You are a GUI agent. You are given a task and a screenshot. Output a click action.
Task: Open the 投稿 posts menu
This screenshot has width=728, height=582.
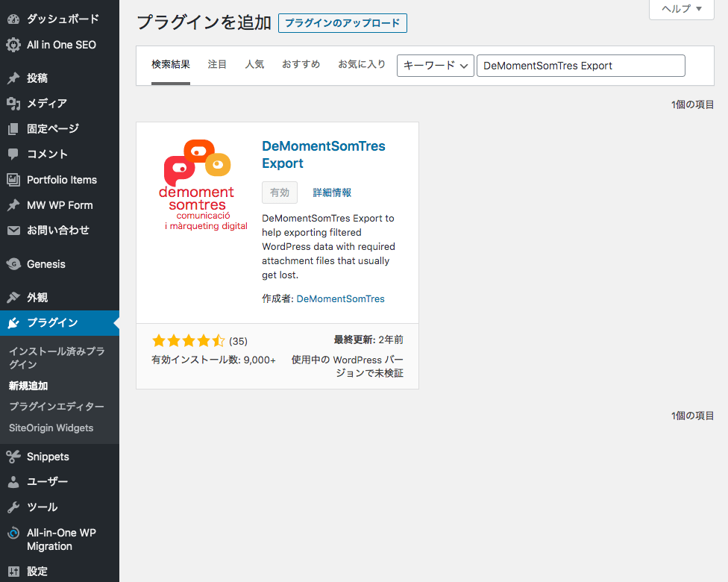point(60,78)
